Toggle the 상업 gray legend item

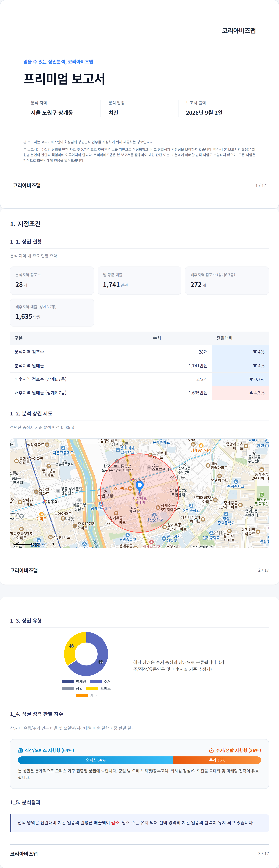coord(72,688)
